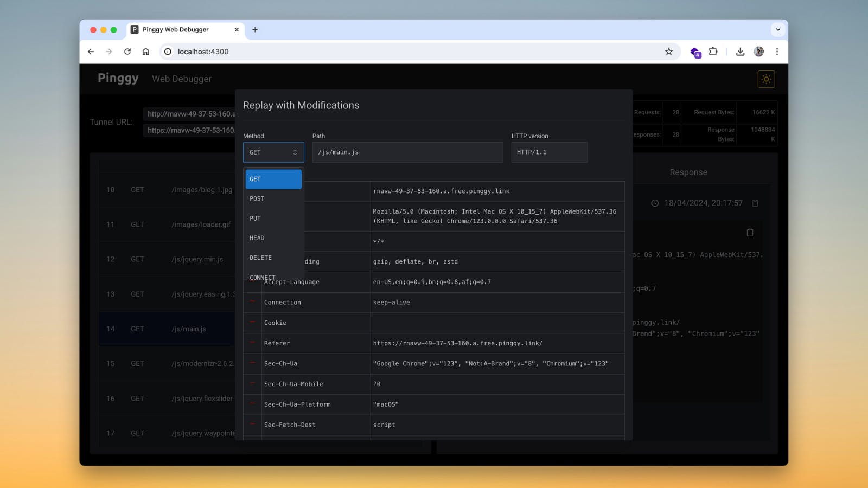Screen dimensions: 868x488
Task: Bookmark this page with the star icon
Action: pyautogui.click(x=669, y=52)
